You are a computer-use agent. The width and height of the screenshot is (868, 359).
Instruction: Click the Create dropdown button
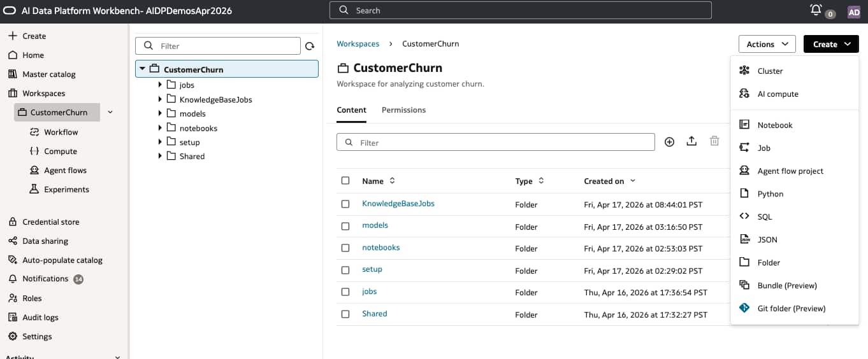831,44
